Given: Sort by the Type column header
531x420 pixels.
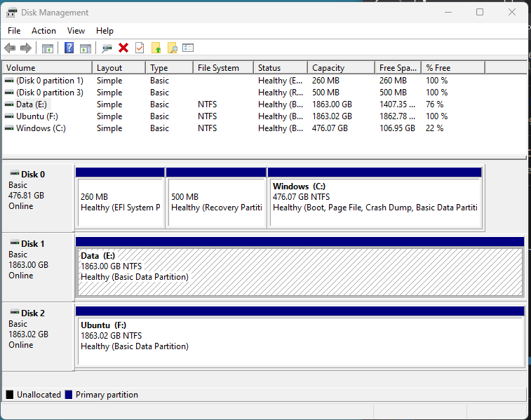Looking at the screenshot, I should [169, 68].
